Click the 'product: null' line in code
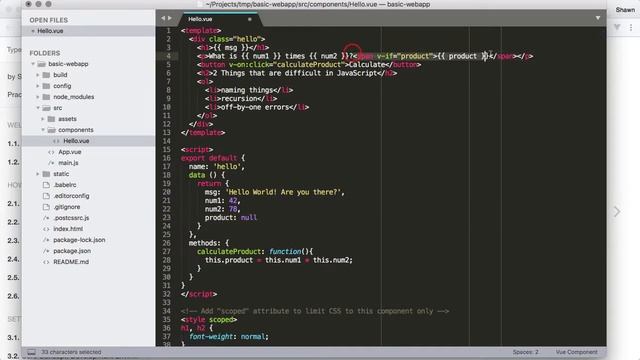Image resolution: width=640 pixels, height=360 pixels. (231, 218)
